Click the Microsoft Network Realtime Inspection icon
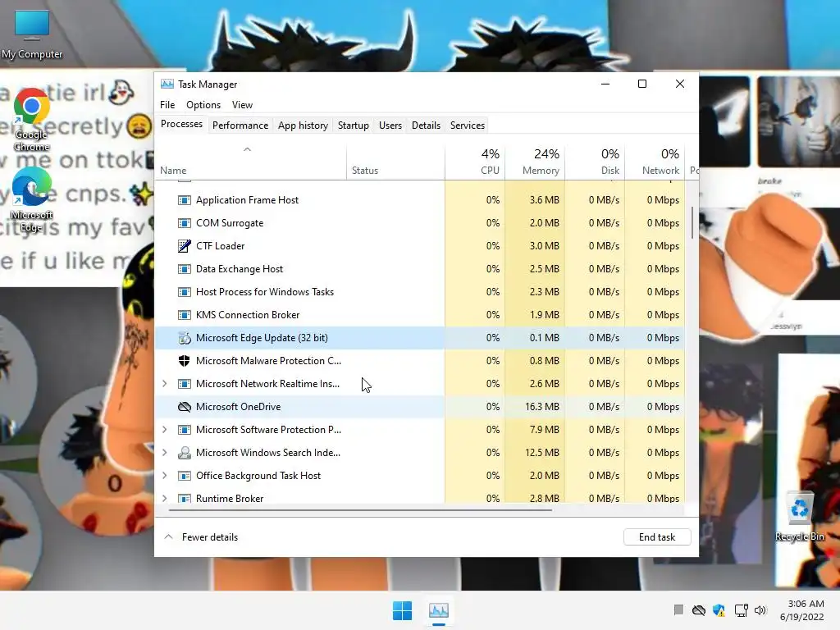 coord(185,384)
